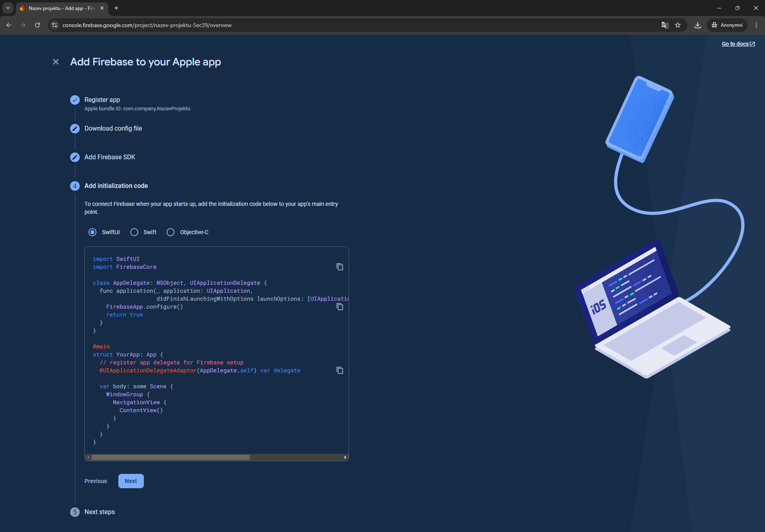The image size is (765, 532).
Task: Expand the Add Firebase SDK step
Action: (x=110, y=157)
